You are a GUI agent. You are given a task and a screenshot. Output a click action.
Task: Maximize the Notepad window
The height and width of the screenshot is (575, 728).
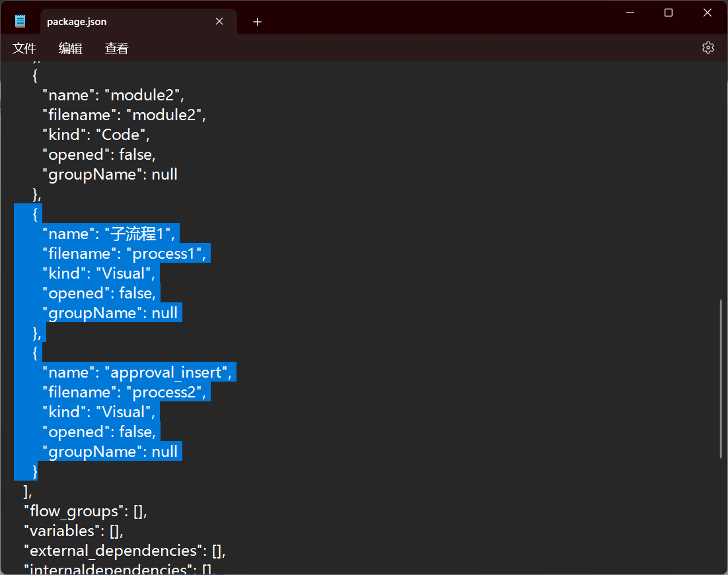click(x=668, y=13)
